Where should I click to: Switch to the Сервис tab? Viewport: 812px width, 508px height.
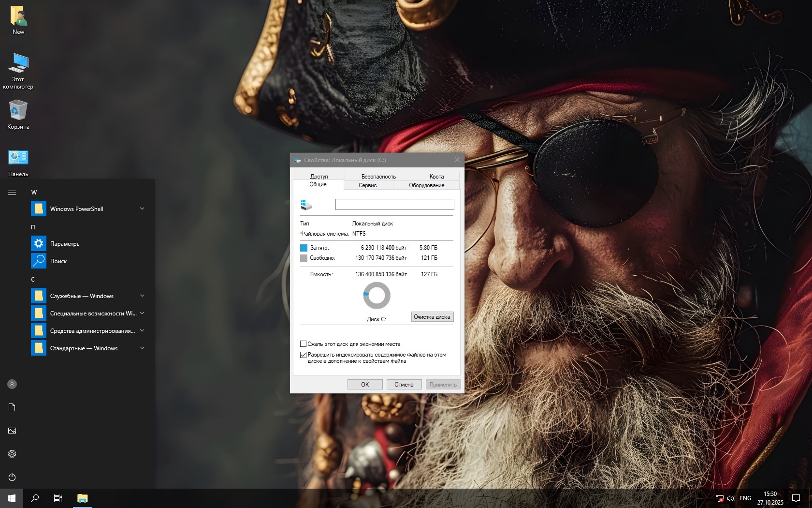tap(368, 185)
